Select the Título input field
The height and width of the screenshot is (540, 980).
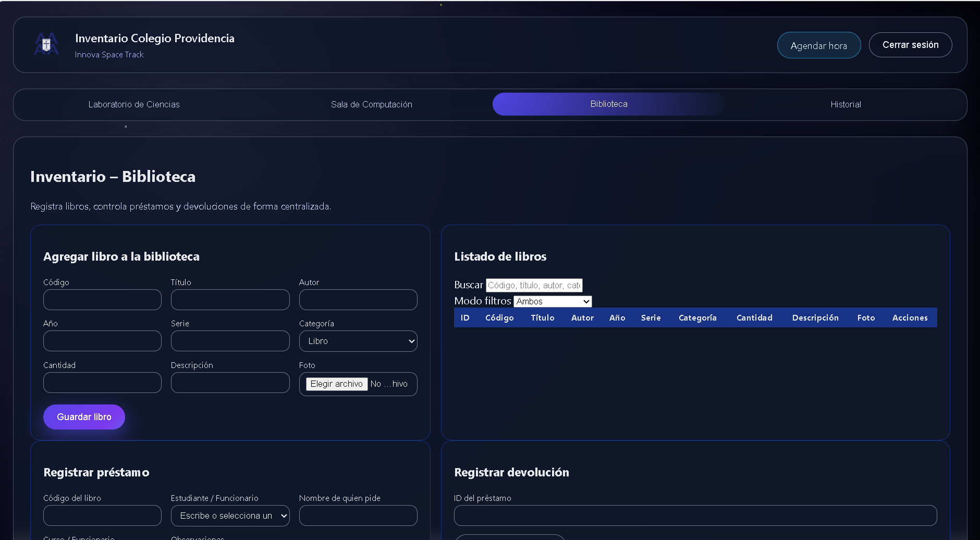click(230, 300)
